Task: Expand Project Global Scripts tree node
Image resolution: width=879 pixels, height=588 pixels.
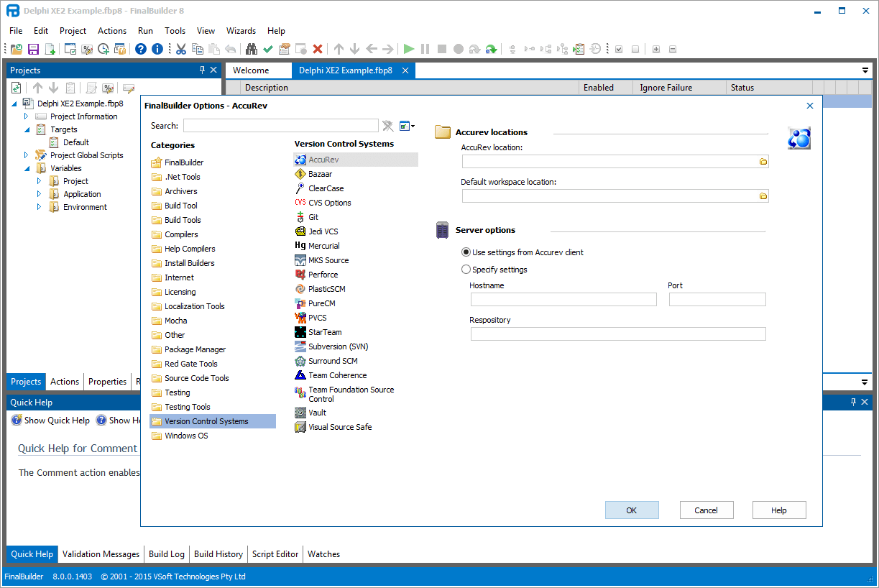Action: 27,155
